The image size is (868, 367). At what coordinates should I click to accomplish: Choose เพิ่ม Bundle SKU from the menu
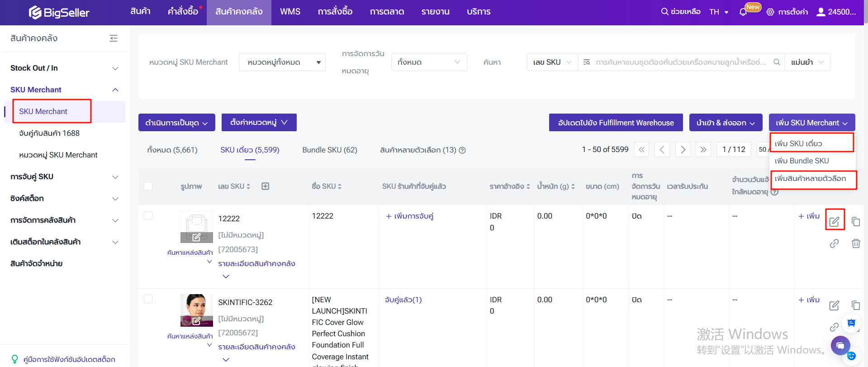(802, 161)
